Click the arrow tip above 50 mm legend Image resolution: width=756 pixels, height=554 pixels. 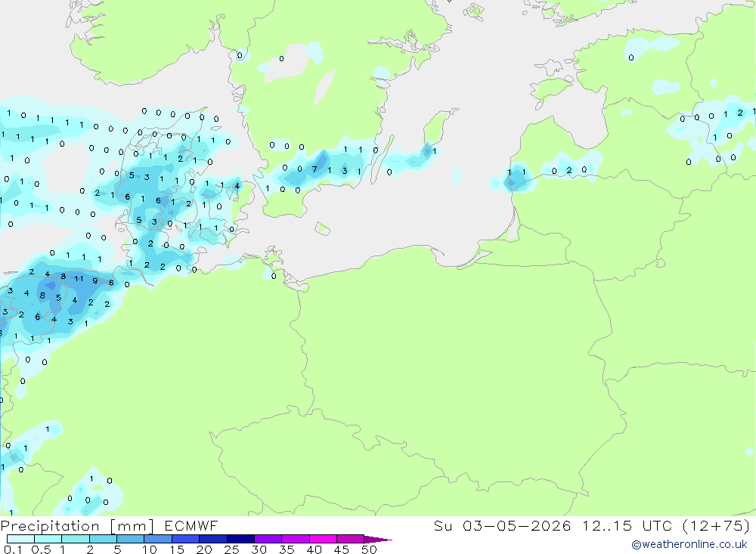pos(379,539)
